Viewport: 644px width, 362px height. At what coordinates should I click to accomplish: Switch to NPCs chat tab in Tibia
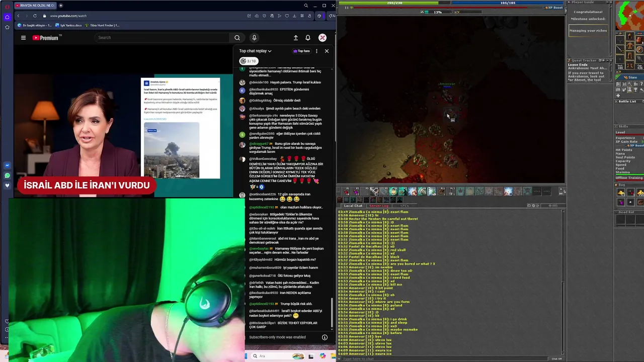[404, 206]
